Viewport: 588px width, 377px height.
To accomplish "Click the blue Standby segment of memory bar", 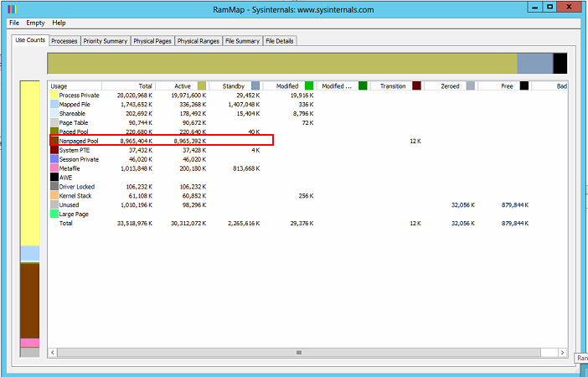I will pyautogui.click(x=534, y=64).
